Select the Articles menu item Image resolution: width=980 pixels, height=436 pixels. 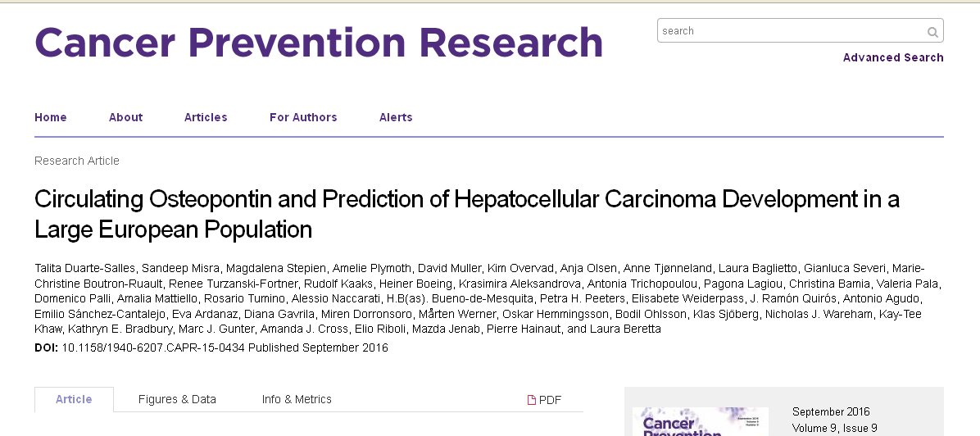click(x=206, y=117)
